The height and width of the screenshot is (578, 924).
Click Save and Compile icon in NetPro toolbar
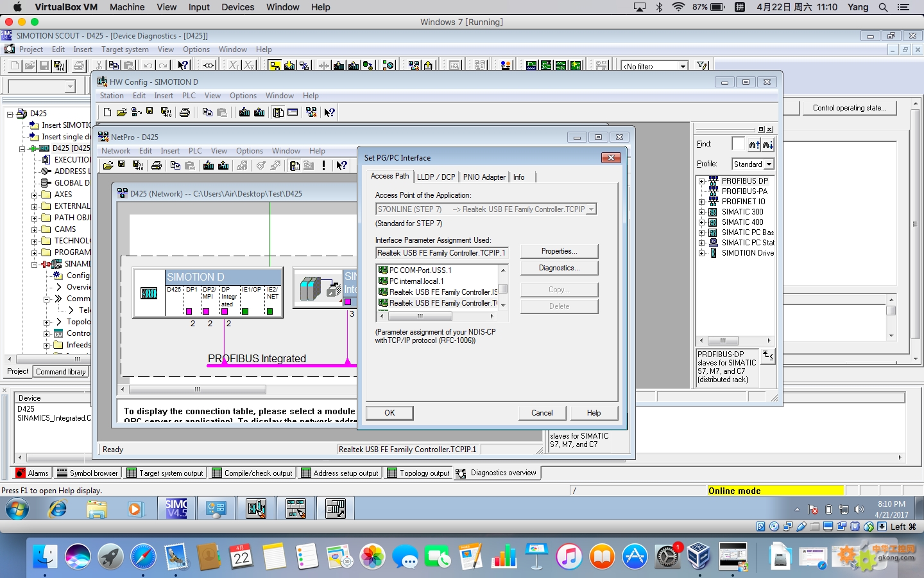pyautogui.click(x=137, y=166)
